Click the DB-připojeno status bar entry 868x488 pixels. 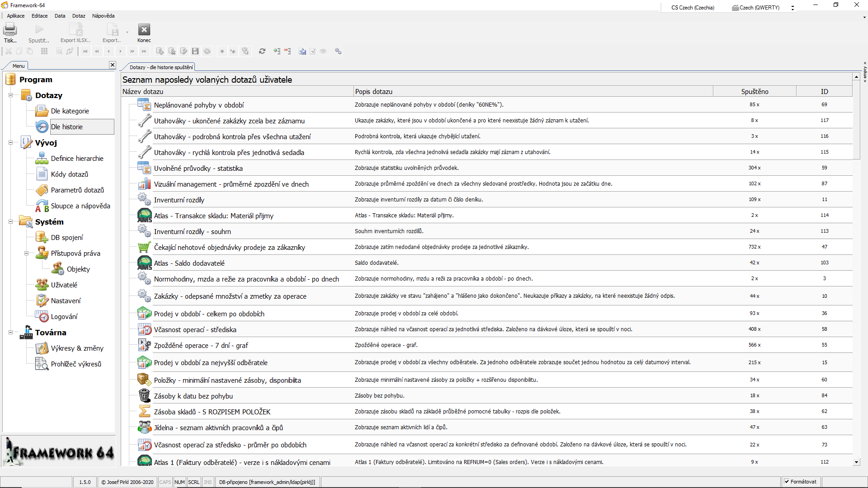pos(267,482)
